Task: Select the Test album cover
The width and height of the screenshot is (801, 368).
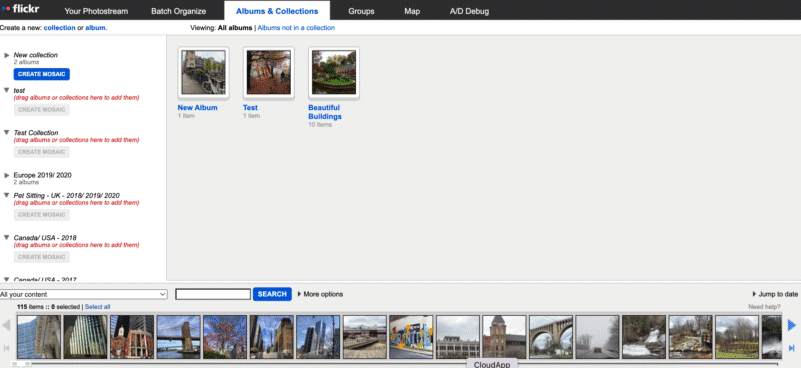Action: click(x=269, y=72)
